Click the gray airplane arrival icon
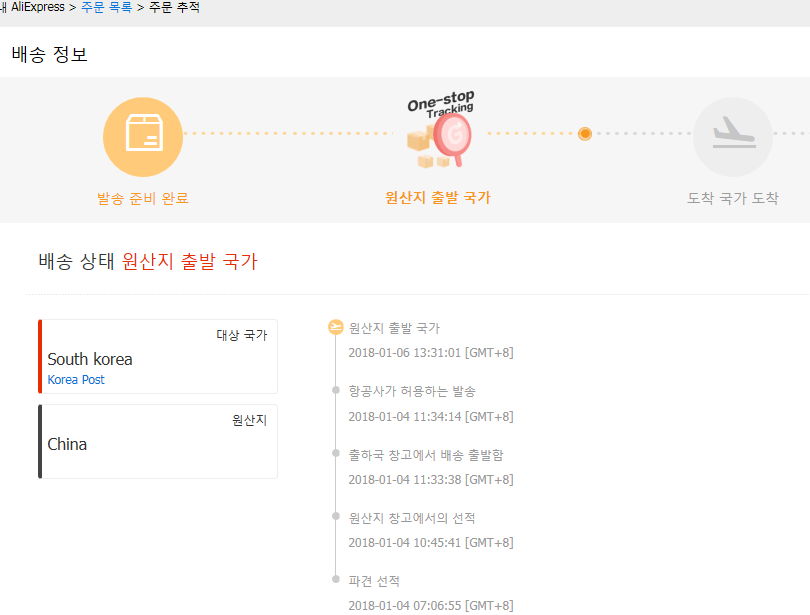 point(732,137)
